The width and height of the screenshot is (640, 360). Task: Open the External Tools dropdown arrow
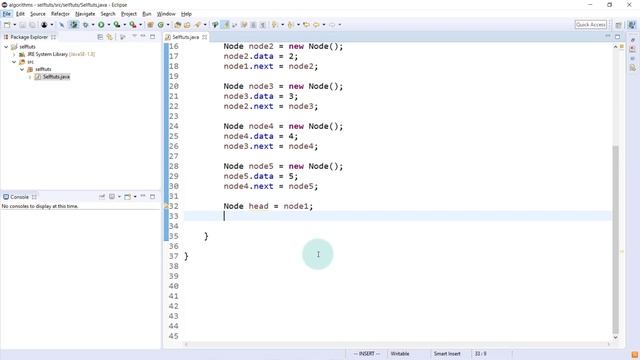click(x=140, y=25)
